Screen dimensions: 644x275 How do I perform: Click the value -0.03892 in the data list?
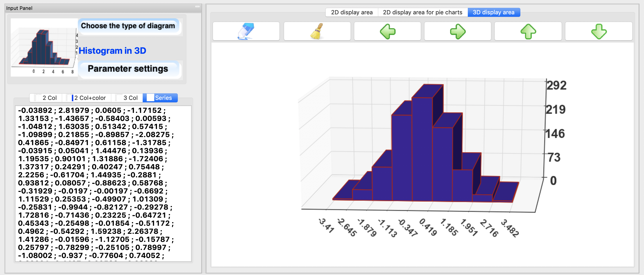tap(35, 110)
